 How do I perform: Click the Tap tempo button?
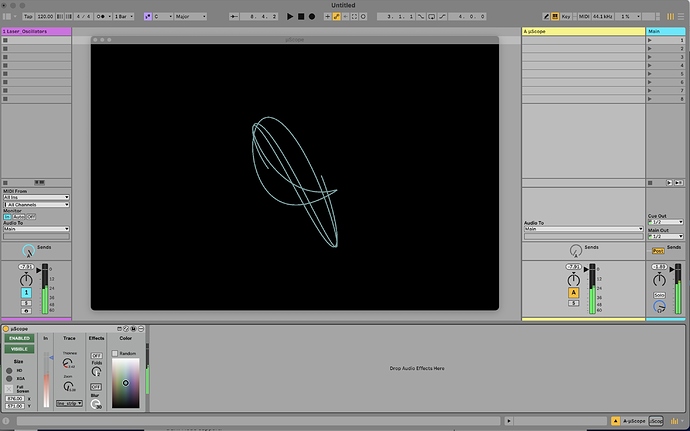(28, 16)
